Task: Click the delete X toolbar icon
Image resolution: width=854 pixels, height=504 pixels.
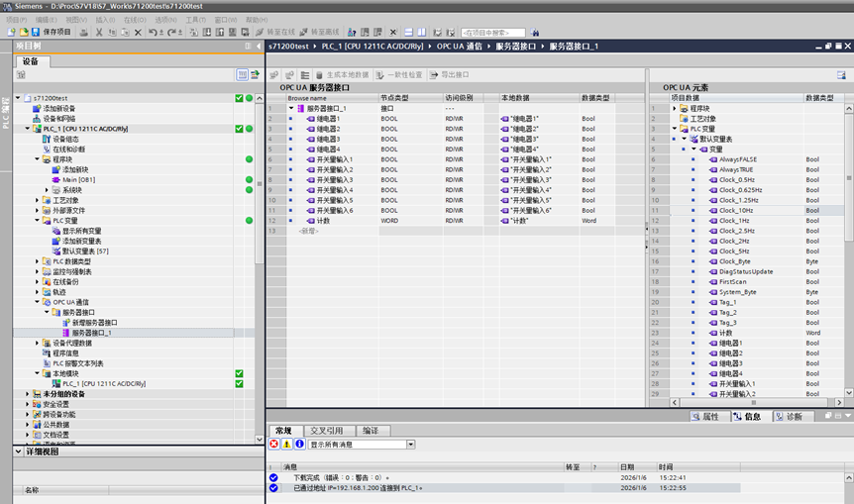Action: [x=138, y=32]
